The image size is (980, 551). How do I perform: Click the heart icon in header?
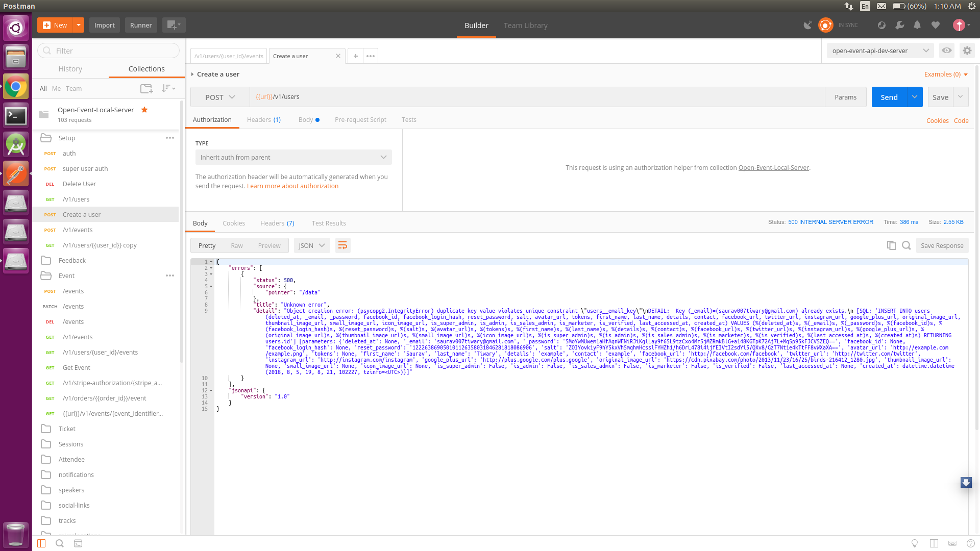935,25
